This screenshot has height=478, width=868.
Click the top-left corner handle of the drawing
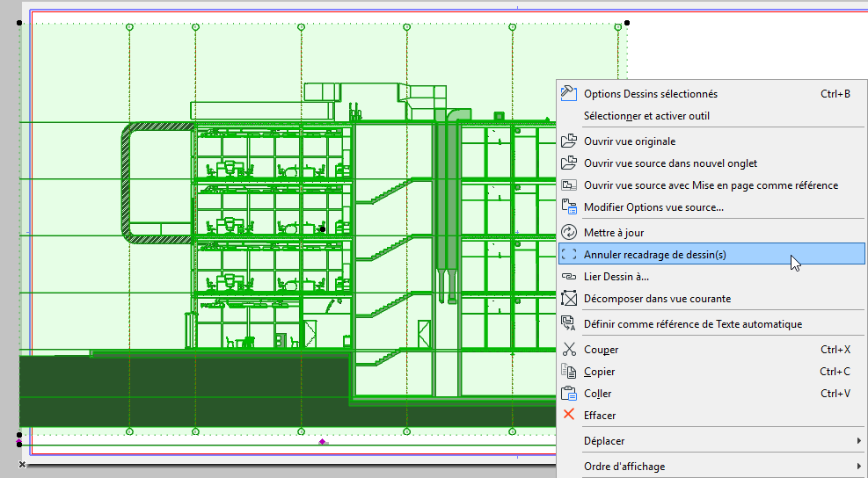pos(21,23)
